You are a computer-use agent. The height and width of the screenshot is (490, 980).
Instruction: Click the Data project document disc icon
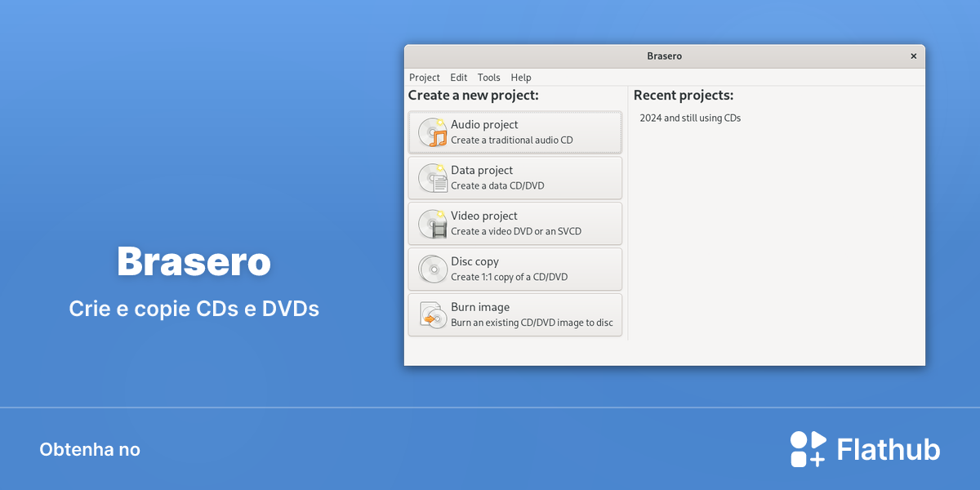[433, 178]
